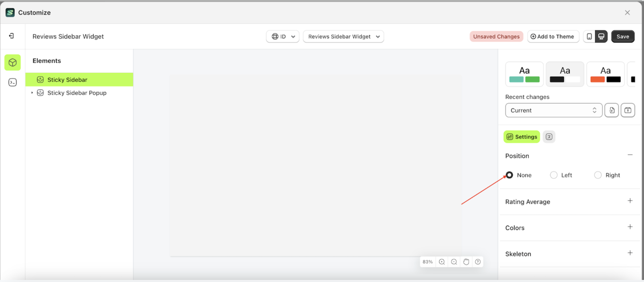The width and height of the screenshot is (644, 282).
Task: Switch to desktop preview mode
Action: pos(601,36)
